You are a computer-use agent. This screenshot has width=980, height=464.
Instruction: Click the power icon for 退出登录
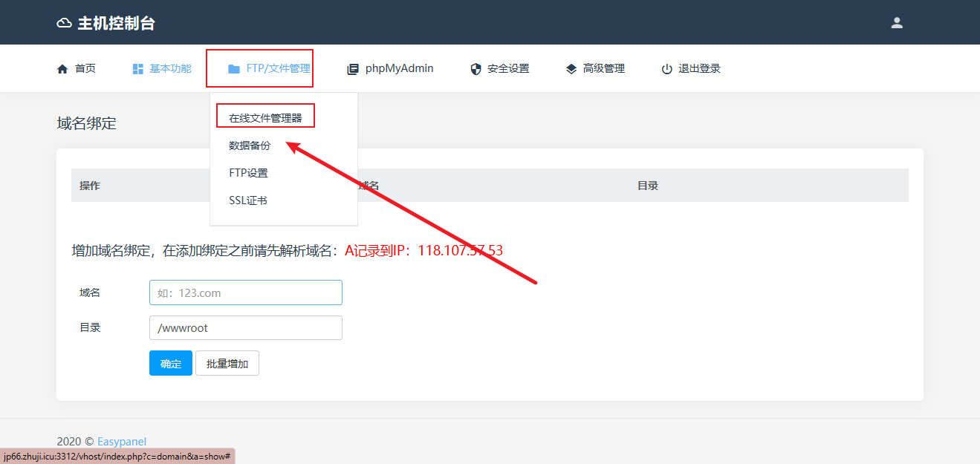pos(666,69)
